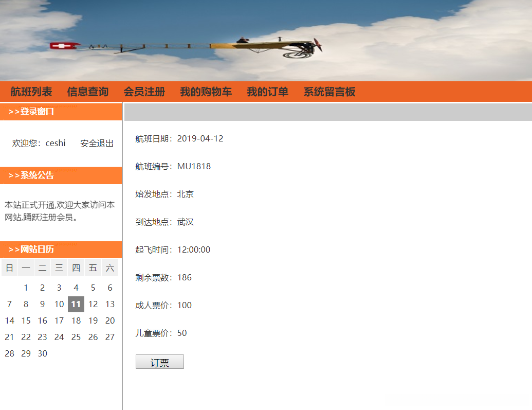Click the airplane banner image

coord(266,41)
